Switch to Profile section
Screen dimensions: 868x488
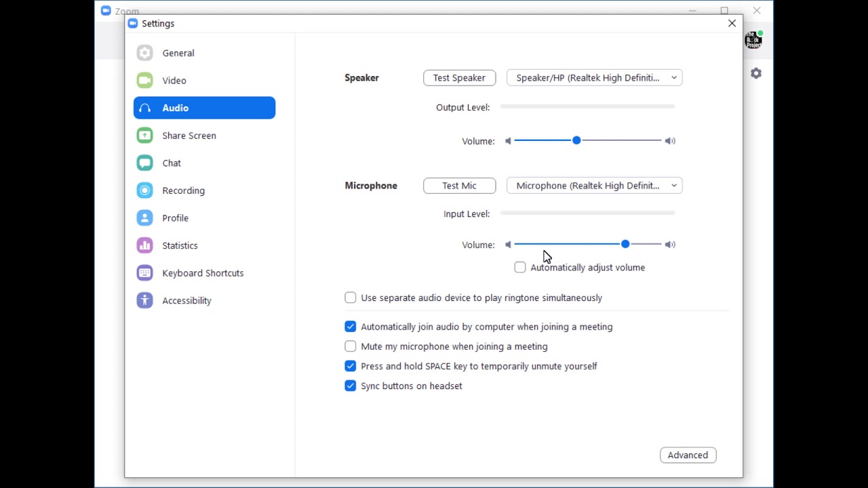coord(204,218)
